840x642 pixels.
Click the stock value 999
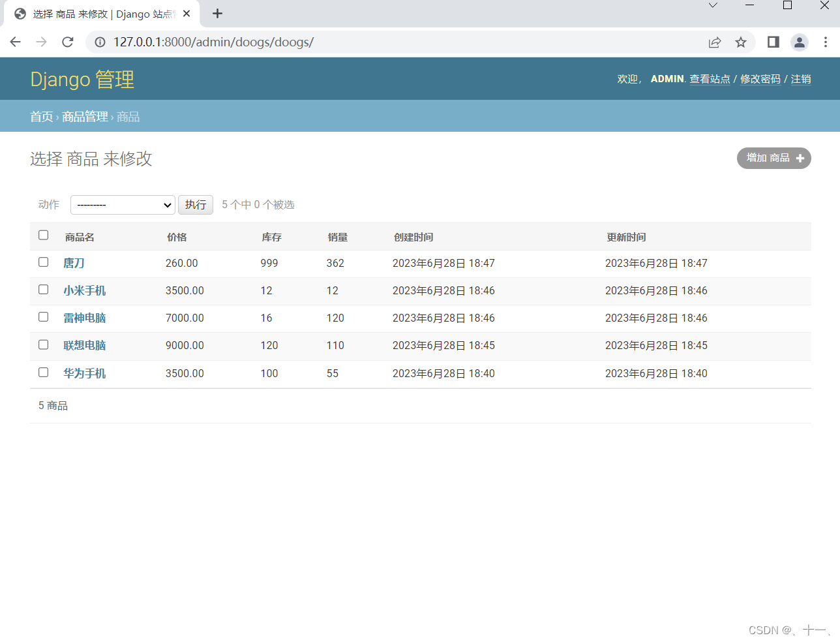pos(269,263)
